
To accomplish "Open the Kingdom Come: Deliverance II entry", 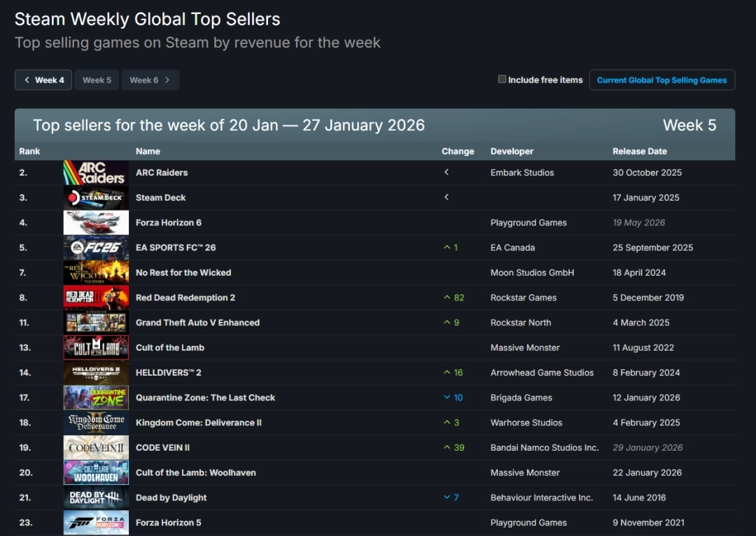I will pos(199,423).
